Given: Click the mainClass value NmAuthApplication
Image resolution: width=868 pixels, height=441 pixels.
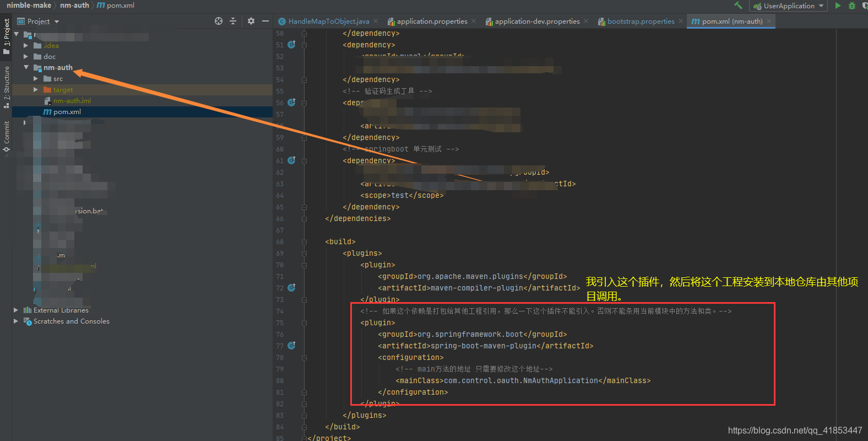Looking at the screenshot, I should [560, 381].
